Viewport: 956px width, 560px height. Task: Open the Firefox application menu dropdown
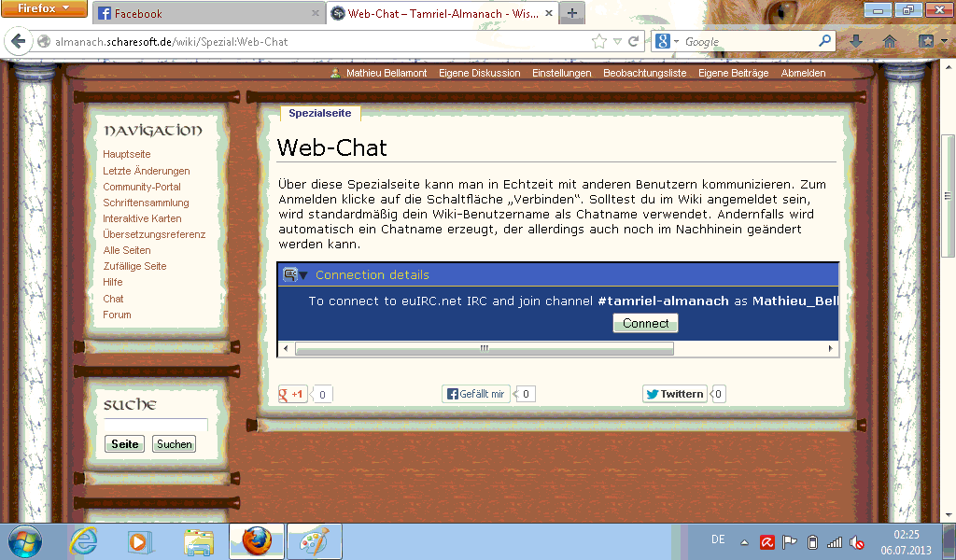[x=44, y=9]
